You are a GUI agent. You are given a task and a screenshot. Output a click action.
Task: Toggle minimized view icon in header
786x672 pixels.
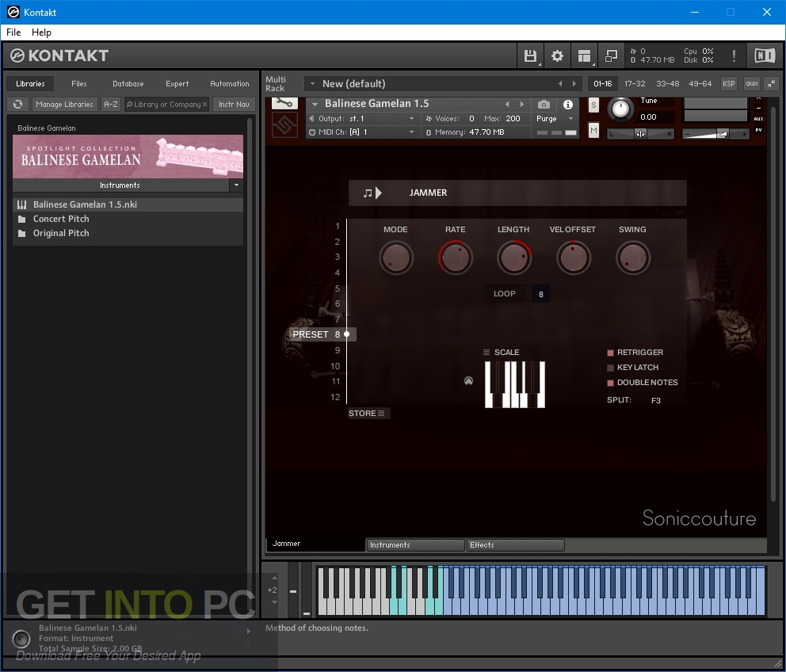[x=611, y=55]
